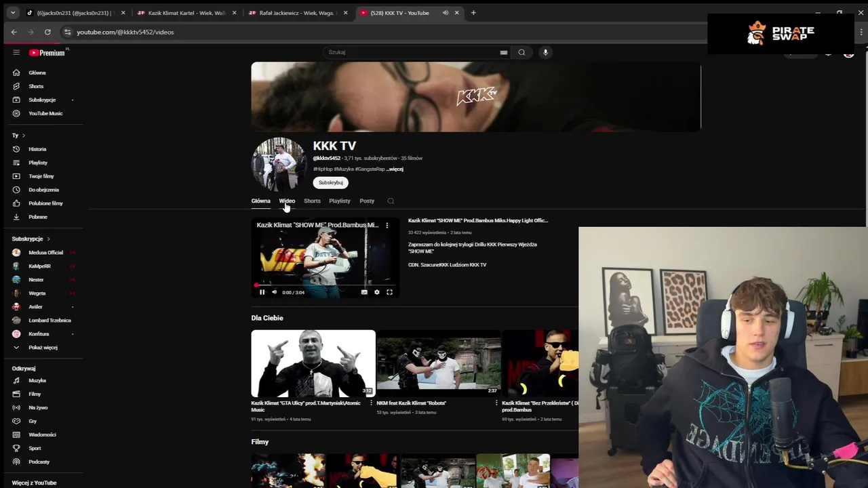Expand channel description via ...więcej
This screenshot has height=488, width=868.
pos(395,169)
